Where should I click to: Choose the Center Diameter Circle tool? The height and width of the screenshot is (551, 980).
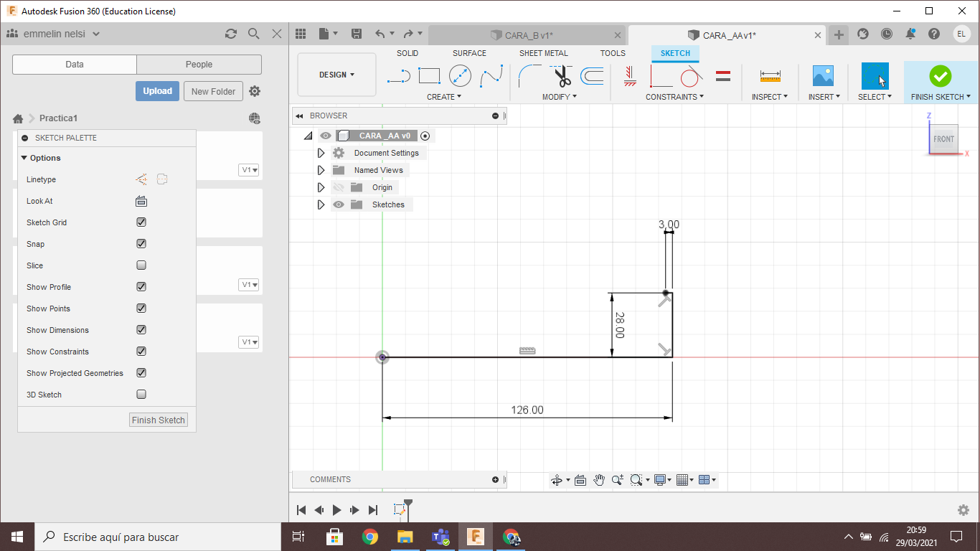[460, 75]
